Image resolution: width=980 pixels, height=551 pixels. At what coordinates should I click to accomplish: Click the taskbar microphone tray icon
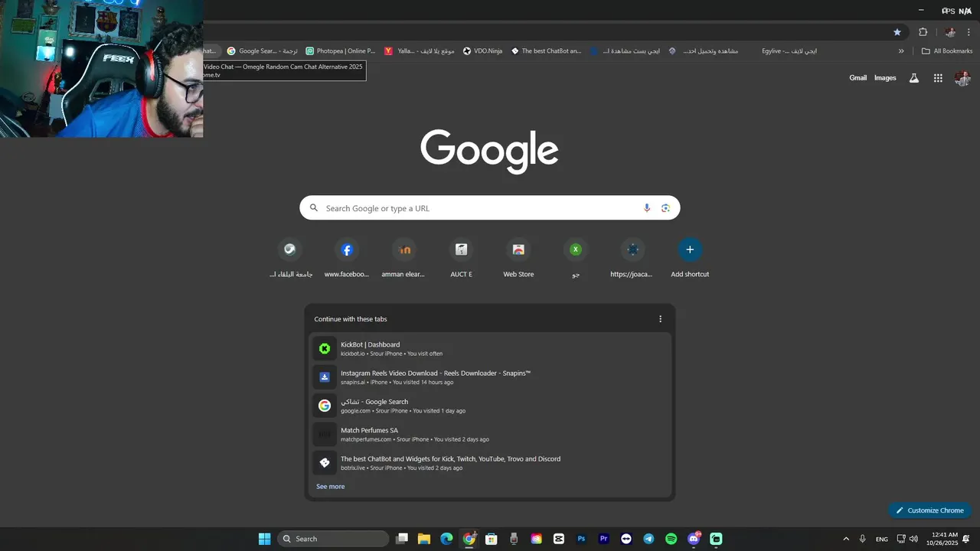point(863,539)
